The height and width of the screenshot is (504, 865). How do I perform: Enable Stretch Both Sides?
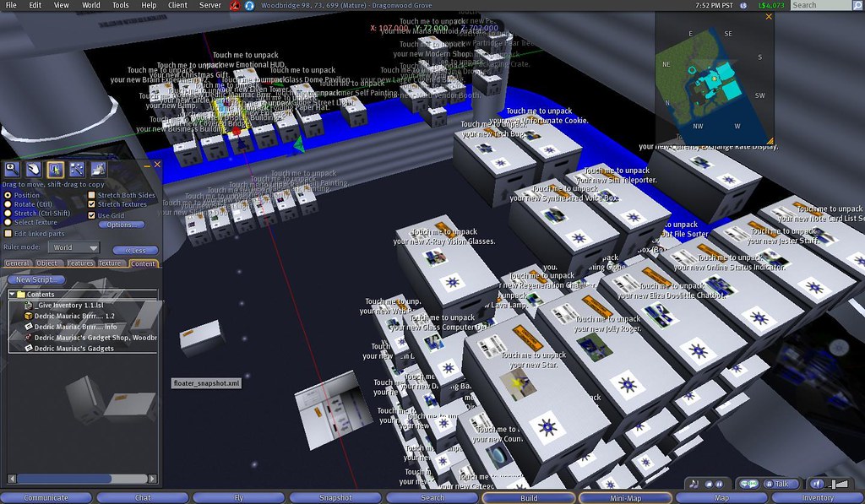click(x=91, y=194)
